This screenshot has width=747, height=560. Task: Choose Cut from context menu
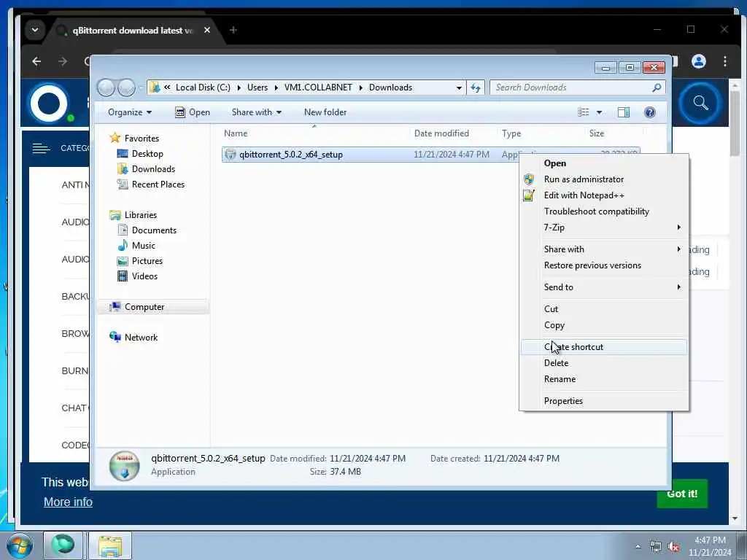[x=551, y=309]
